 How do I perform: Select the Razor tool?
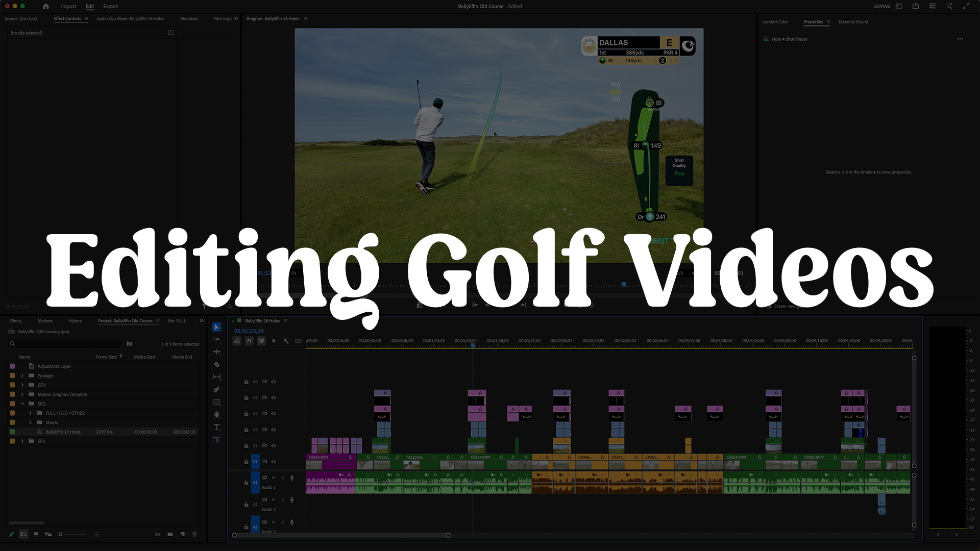point(216,365)
